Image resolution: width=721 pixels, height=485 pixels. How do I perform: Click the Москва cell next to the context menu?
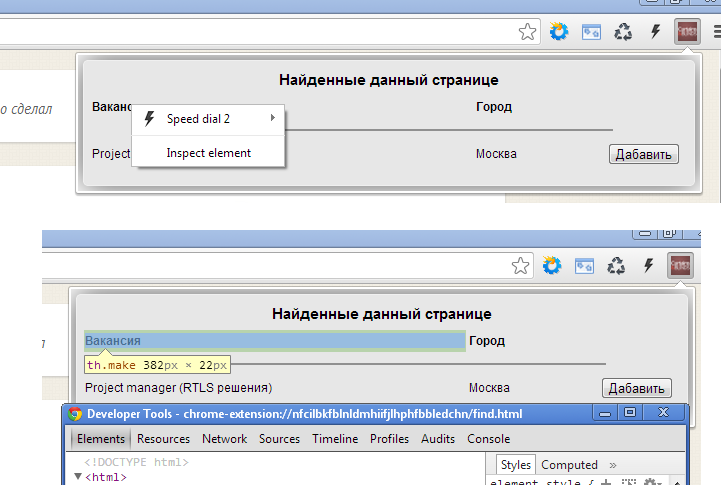point(496,154)
